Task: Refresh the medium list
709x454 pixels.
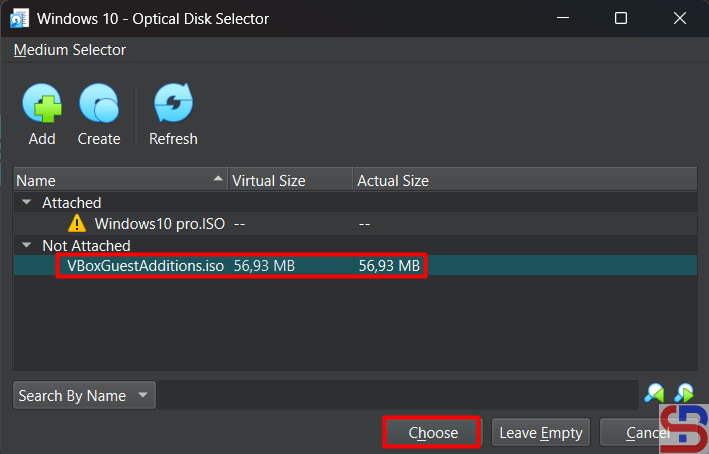Action: 173,104
